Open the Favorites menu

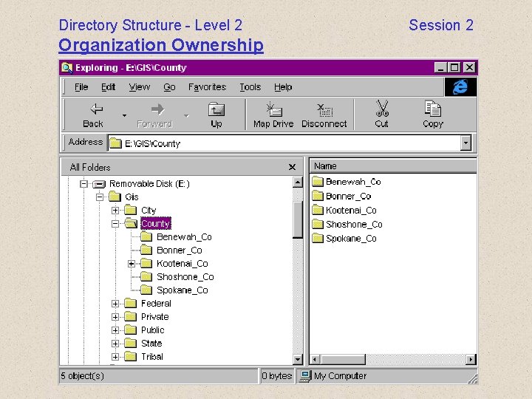tap(207, 87)
